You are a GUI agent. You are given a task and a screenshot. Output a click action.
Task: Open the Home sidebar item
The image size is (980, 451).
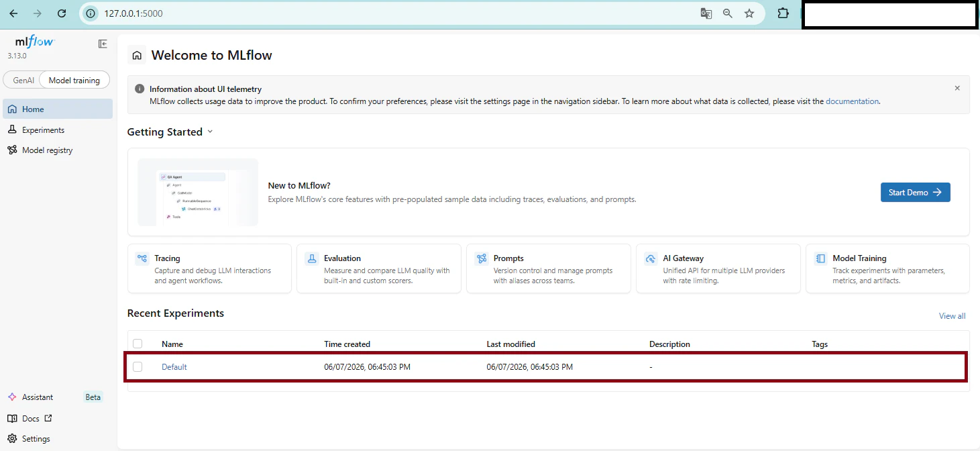pos(58,109)
